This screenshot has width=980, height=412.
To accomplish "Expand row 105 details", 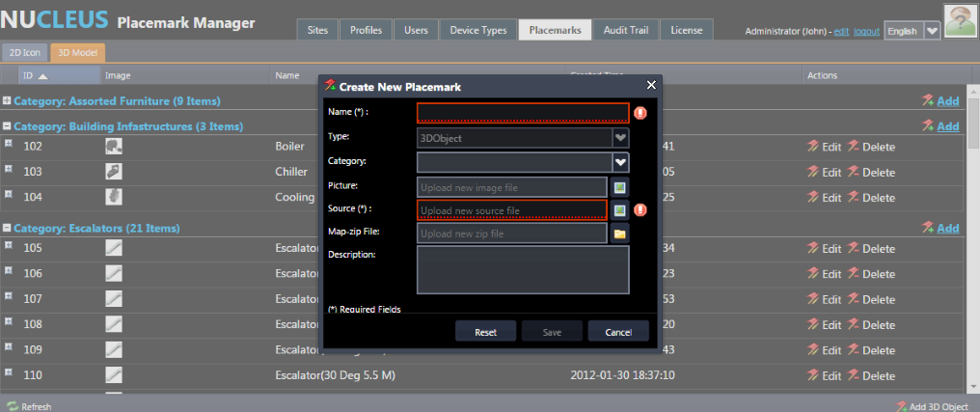I will (x=8, y=245).
